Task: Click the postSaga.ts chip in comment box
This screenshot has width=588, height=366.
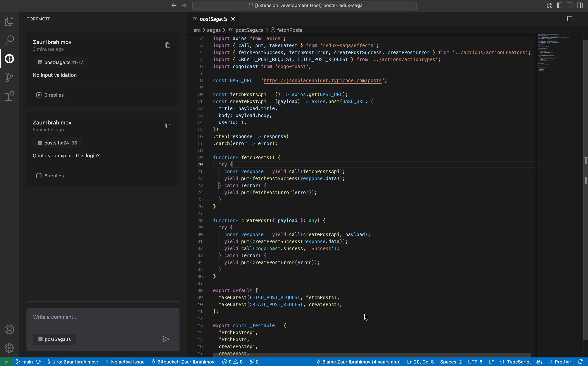Action: (x=54, y=339)
